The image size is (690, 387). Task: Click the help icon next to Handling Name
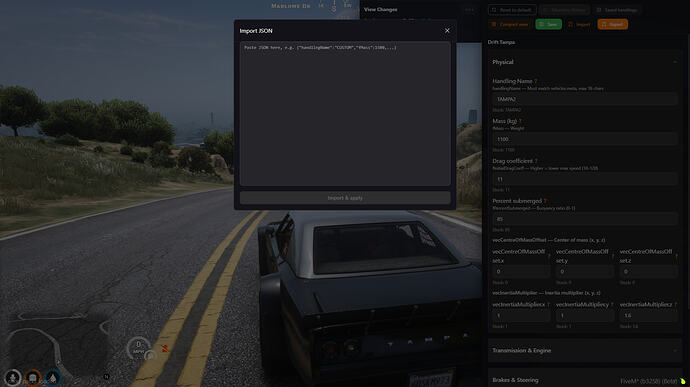536,81
